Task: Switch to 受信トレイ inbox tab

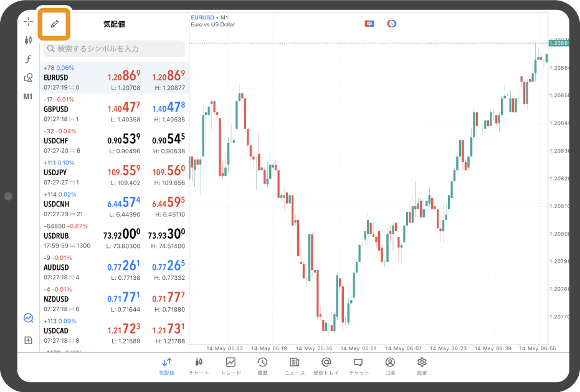Action: 326,366
